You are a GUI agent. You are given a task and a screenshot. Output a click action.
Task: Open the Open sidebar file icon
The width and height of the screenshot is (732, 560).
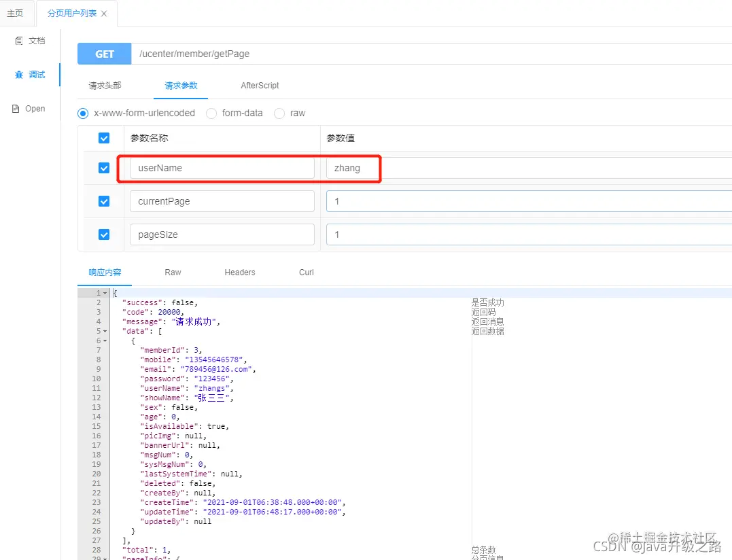[x=16, y=109]
